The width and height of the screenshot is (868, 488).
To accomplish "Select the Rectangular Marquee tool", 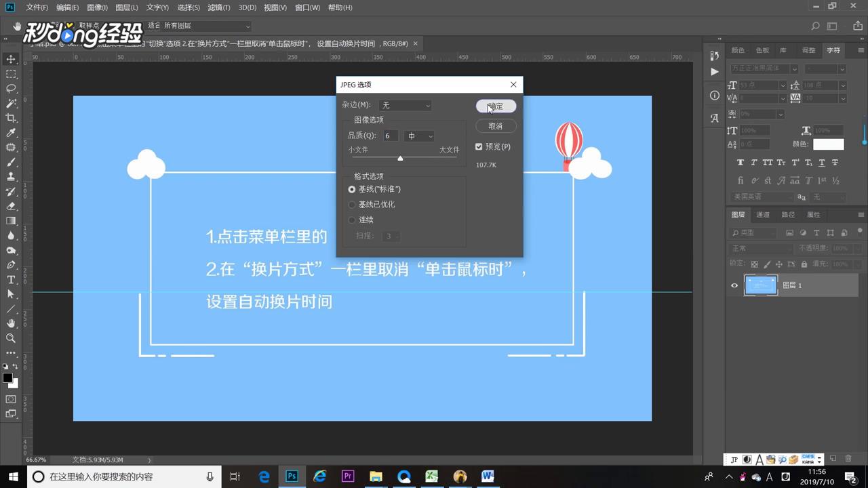I will pyautogui.click(x=11, y=74).
